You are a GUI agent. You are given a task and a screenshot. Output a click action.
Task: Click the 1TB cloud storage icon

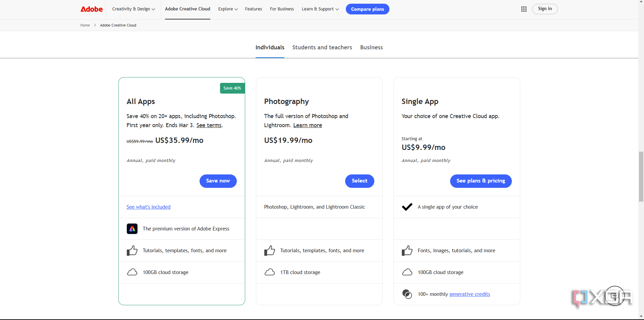click(x=270, y=272)
